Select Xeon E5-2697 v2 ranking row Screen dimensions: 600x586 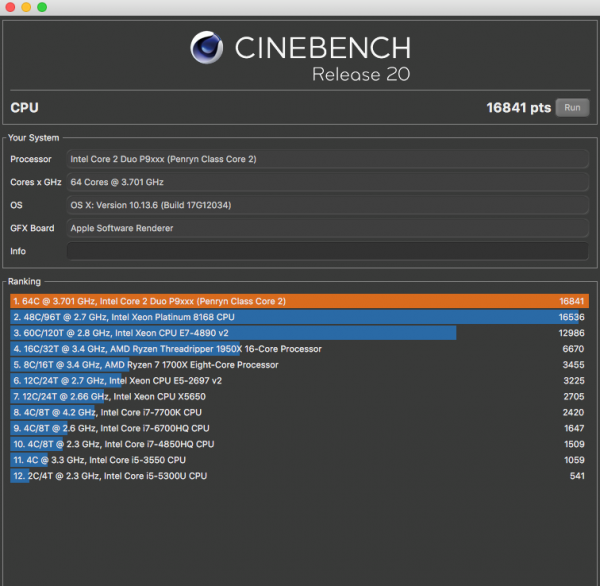(x=298, y=380)
